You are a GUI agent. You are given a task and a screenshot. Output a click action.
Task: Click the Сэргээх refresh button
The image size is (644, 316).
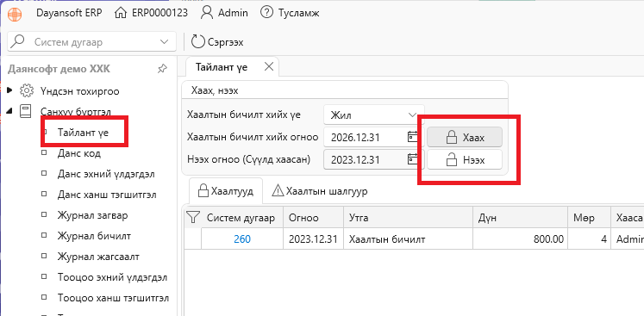[217, 42]
